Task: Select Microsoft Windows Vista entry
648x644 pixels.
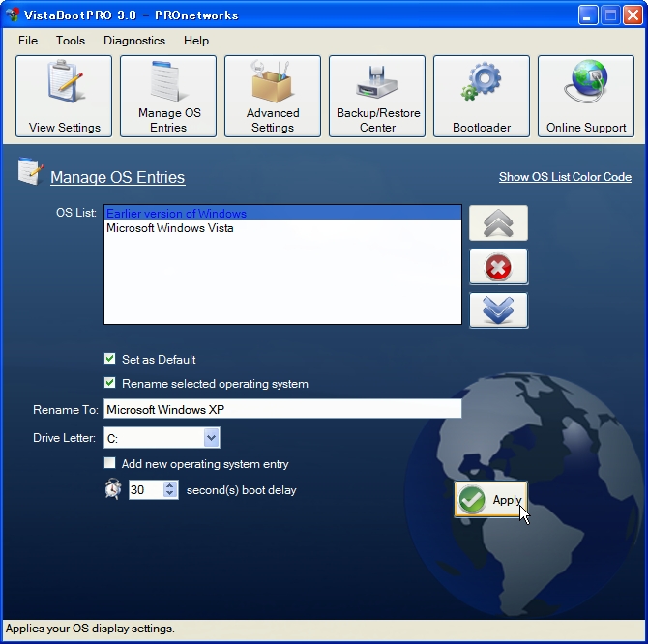Action: [282, 228]
